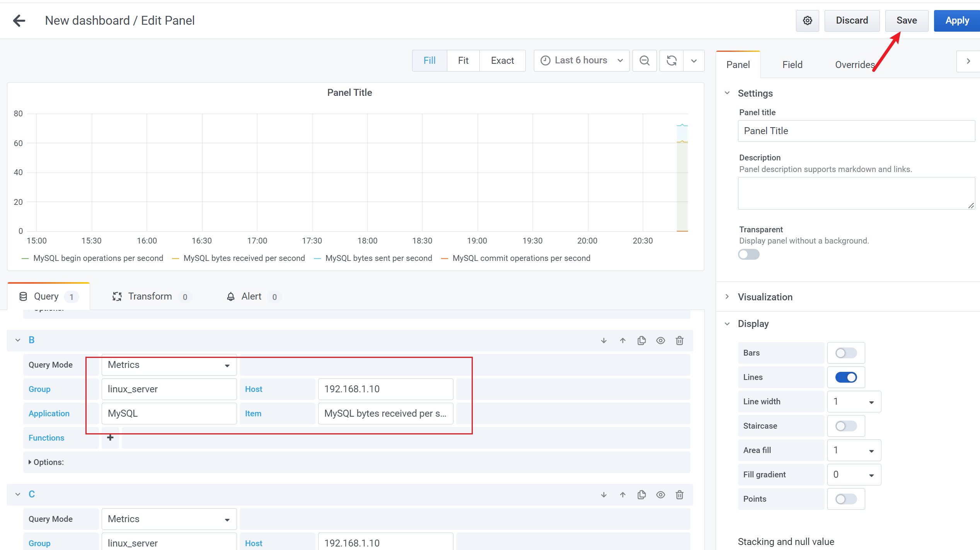This screenshot has height=550, width=980.
Task: Switch to the Panel tab
Action: point(738,65)
